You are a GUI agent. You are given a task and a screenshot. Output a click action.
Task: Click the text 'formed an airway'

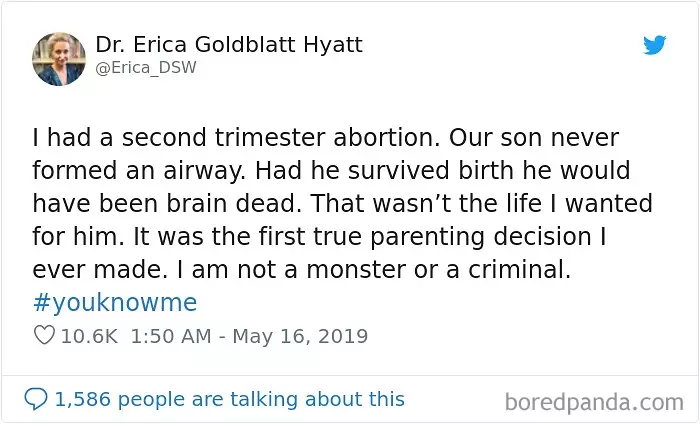click(x=139, y=170)
